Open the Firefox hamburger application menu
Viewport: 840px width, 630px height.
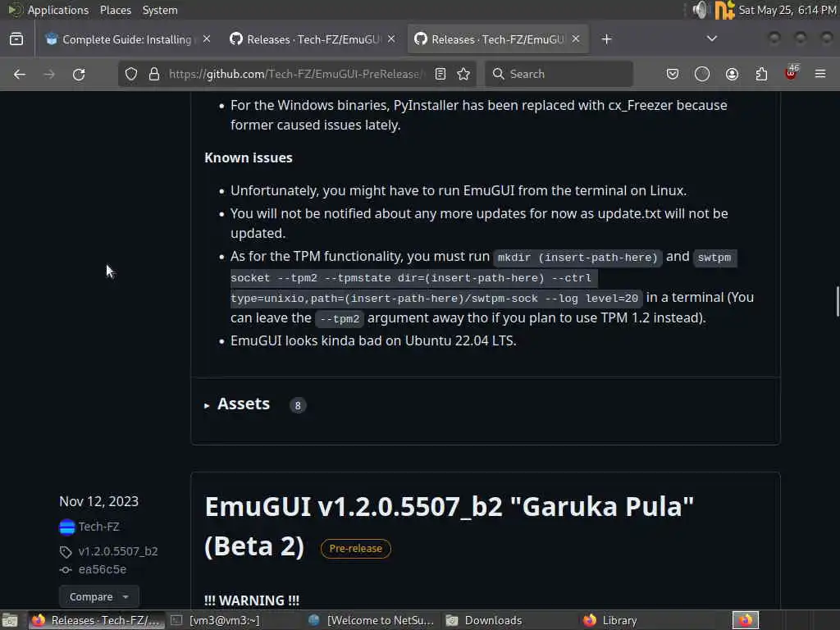click(x=820, y=74)
